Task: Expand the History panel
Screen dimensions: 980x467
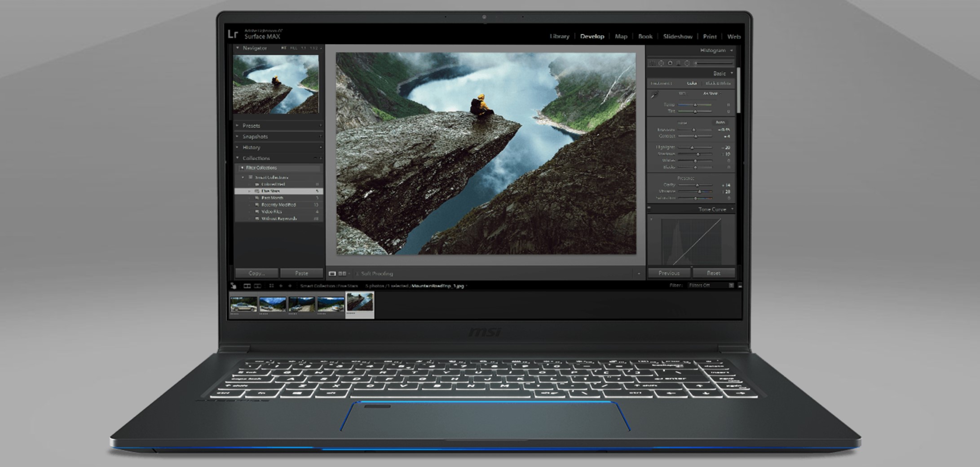Action: (238, 147)
